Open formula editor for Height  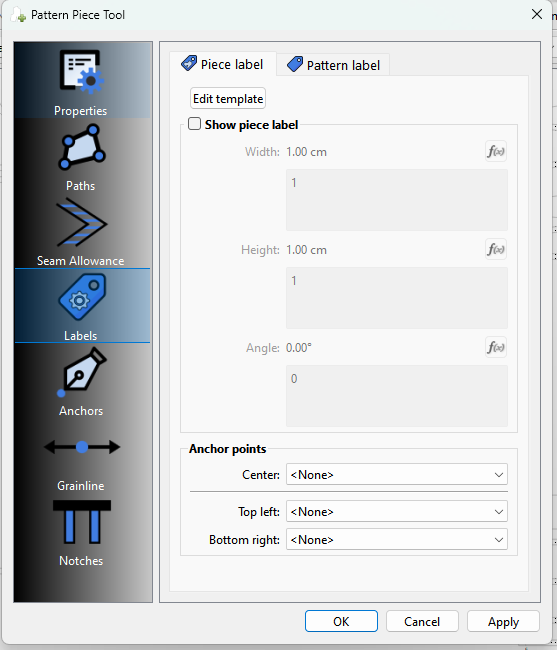coord(496,249)
